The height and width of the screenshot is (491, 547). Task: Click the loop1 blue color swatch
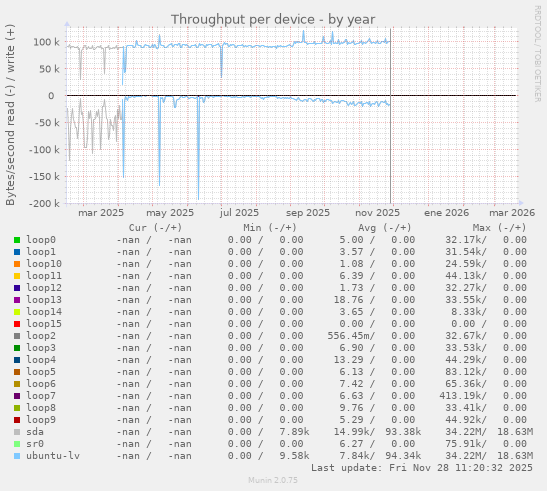pos(17,252)
